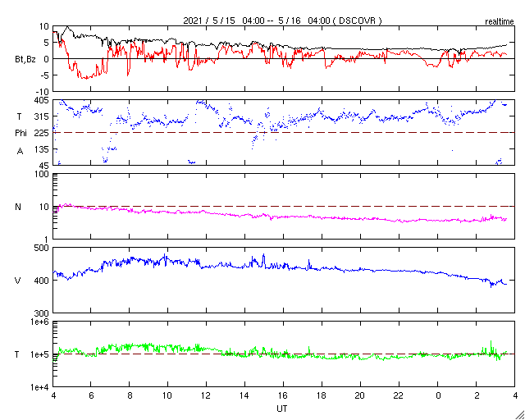The width and height of the screenshot is (525, 420).
Task: Click the '14' hour label on time axis
Action: pyautogui.click(x=244, y=396)
